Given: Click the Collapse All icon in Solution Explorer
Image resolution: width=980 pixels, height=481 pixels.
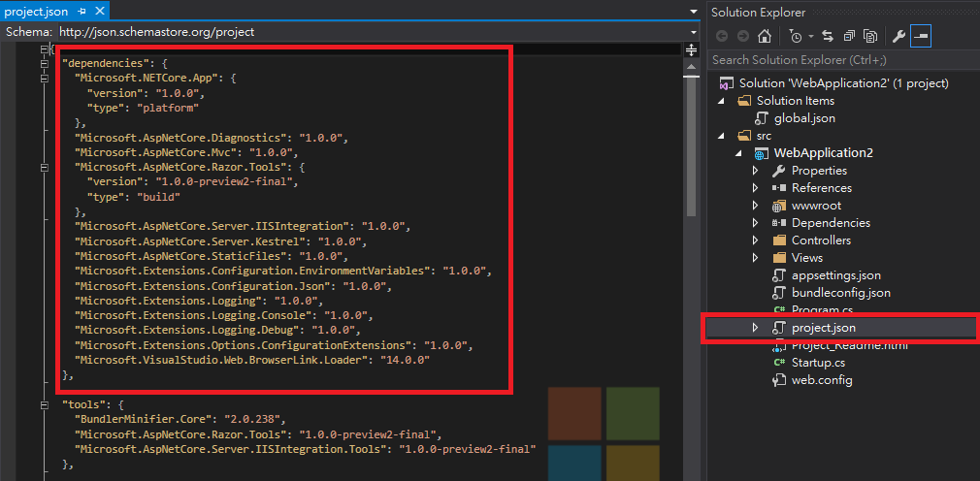Looking at the screenshot, I should tap(849, 36).
